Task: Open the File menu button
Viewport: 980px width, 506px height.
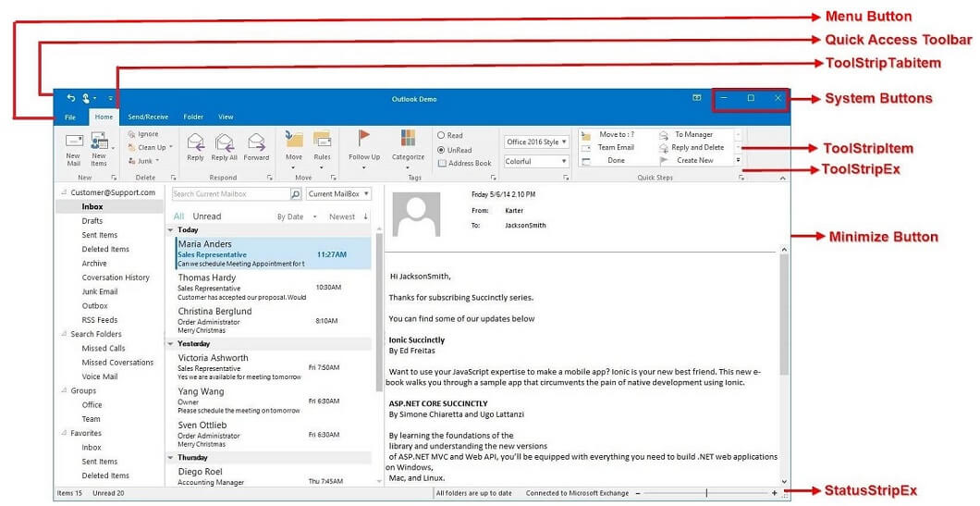Action: pyautogui.click(x=70, y=117)
